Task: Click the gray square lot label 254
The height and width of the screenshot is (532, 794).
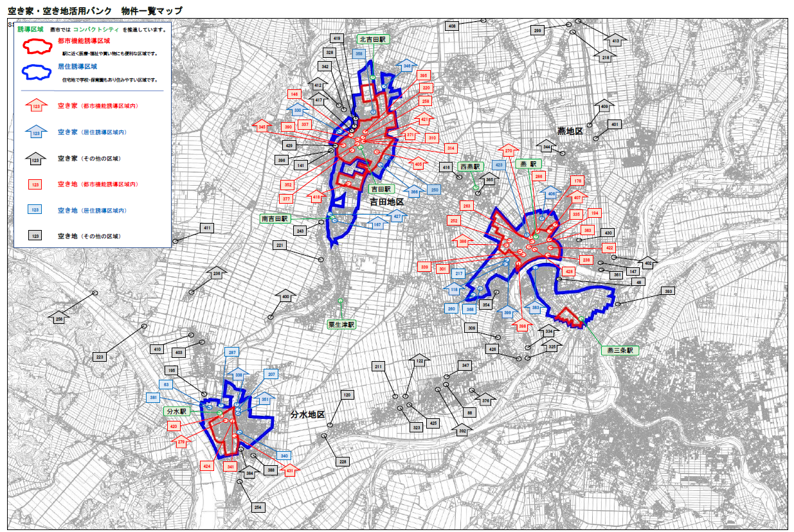Action: point(258,508)
